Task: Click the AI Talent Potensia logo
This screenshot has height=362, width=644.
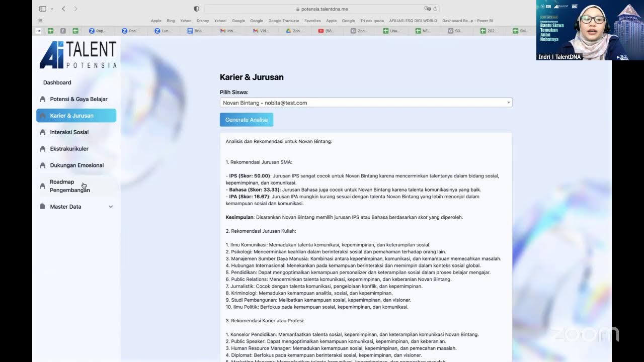Action: click(x=78, y=55)
